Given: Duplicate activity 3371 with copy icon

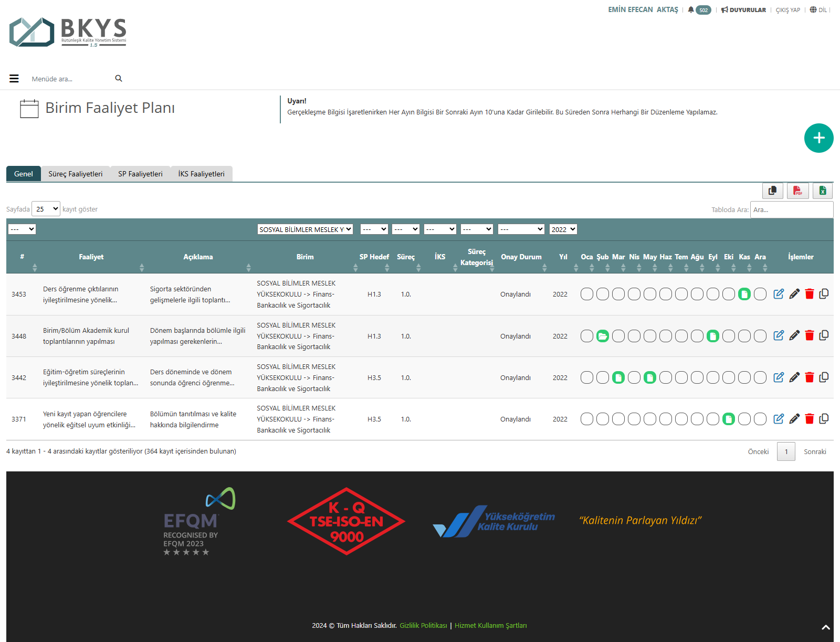Looking at the screenshot, I should pyautogui.click(x=824, y=419).
